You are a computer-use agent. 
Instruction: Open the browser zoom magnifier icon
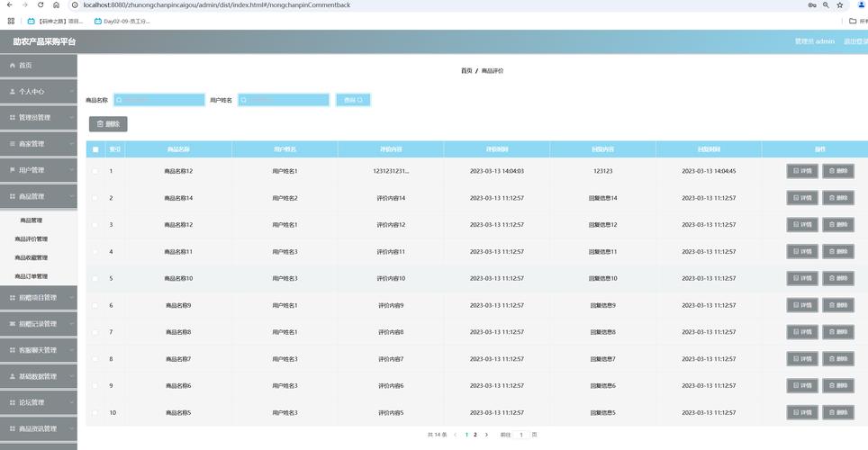click(x=826, y=5)
